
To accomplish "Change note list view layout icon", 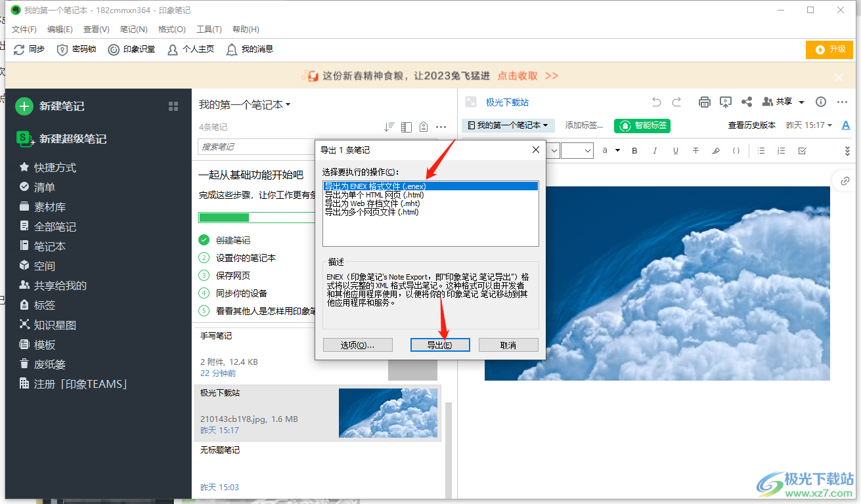I will click(407, 127).
